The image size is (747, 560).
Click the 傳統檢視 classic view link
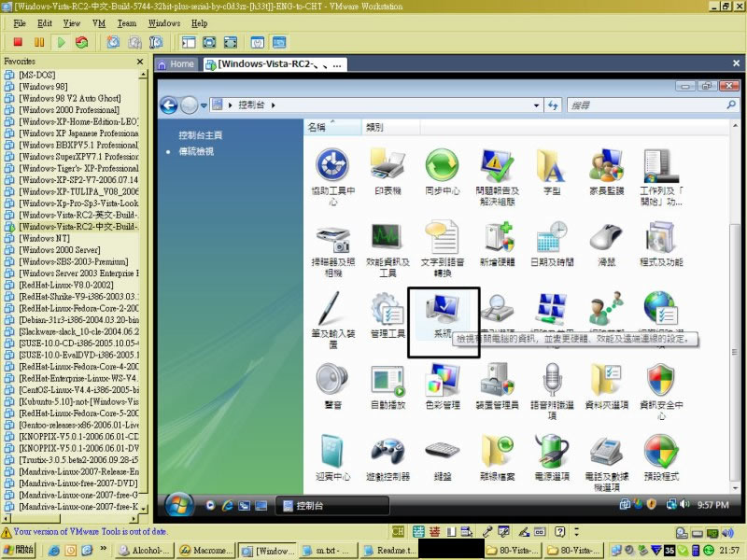(196, 151)
